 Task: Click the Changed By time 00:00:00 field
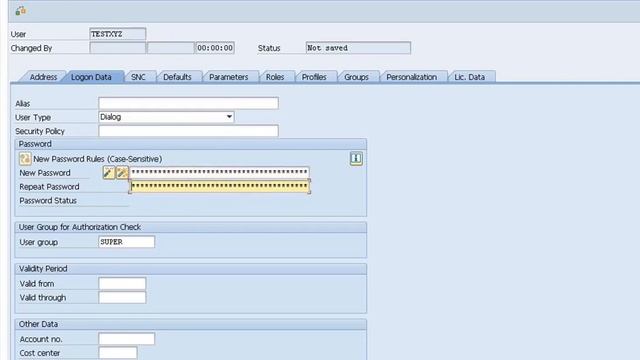click(x=215, y=48)
